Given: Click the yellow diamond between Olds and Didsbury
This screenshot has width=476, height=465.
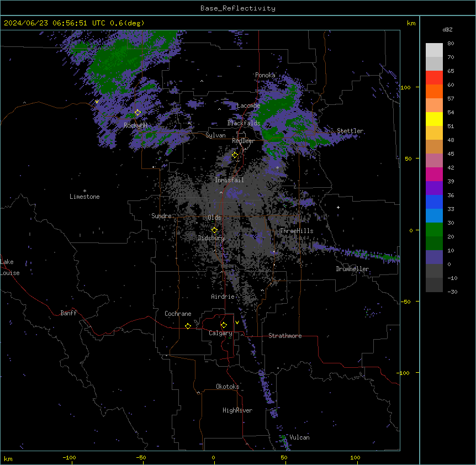Looking at the screenshot, I should pyautogui.click(x=215, y=230).
